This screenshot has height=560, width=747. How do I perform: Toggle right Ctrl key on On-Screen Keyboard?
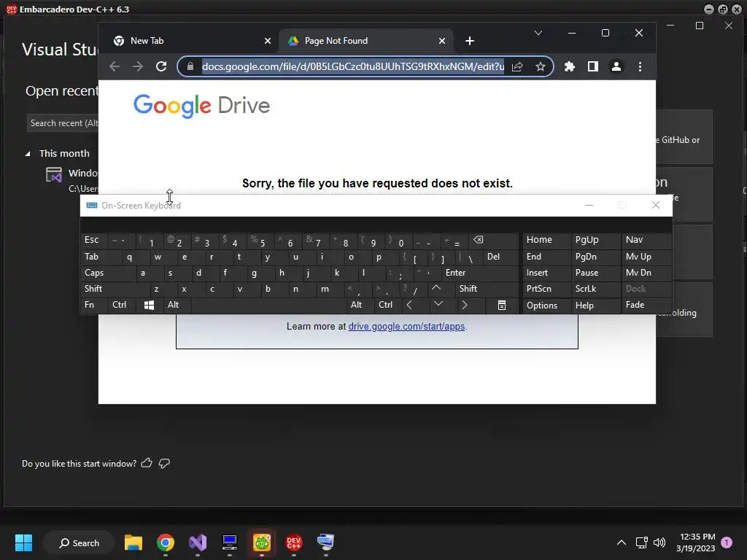click(388, 305)
